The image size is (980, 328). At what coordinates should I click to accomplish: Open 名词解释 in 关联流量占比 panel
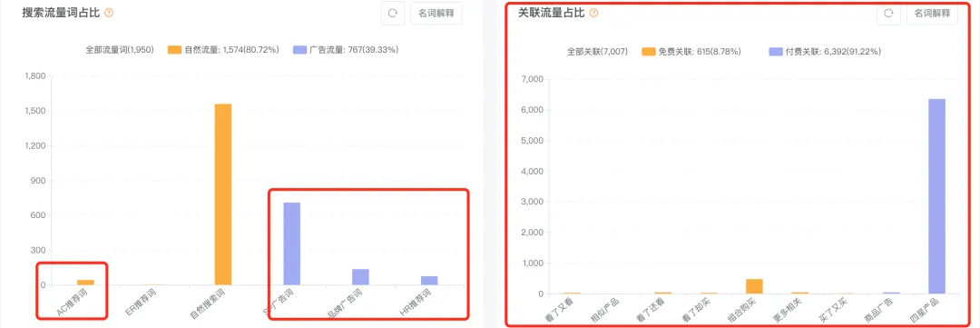[932, 13]
